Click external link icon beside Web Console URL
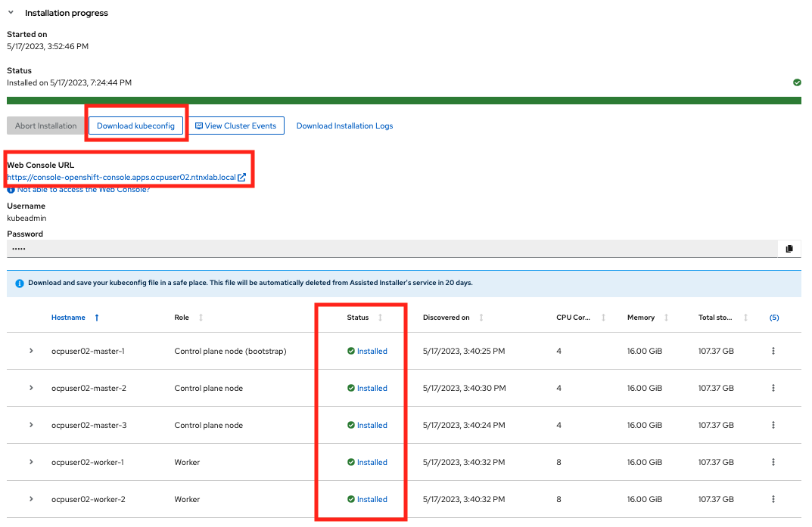Image resolution: width=812 pixels, height=527 pixels. [x=241, y=178]
